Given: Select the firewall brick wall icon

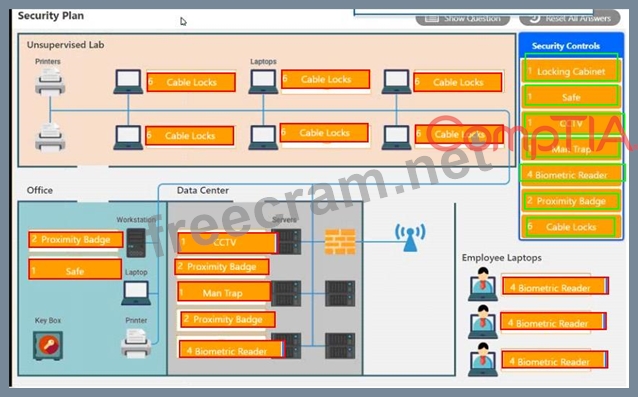Looking at the screenshot, I should click(x=340, y=242).
